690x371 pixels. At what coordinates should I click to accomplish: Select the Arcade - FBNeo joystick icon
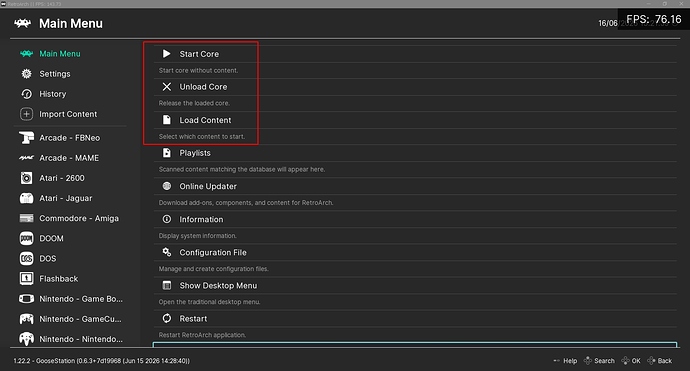pyautogui.click(x=26, y=138)
